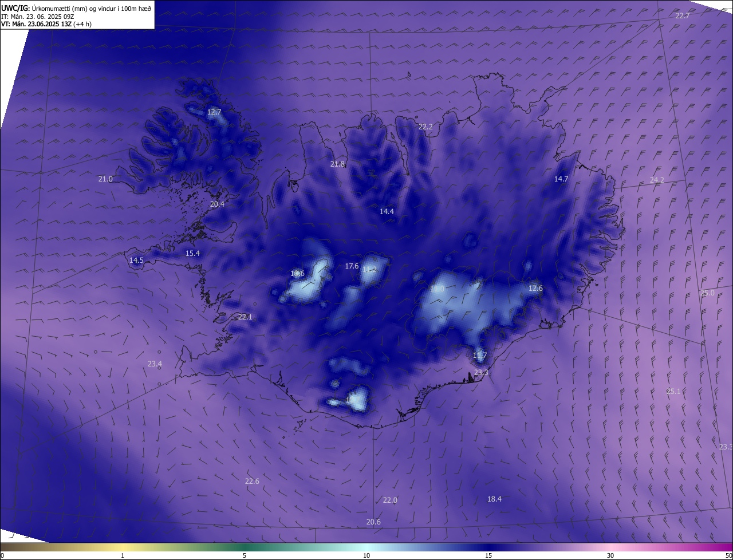Select the 14.7 value label
Screen dimensions: 733x560
point(561,179)
